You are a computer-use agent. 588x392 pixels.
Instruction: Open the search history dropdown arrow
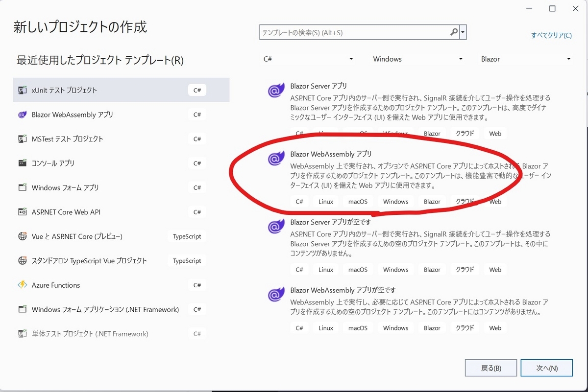[463, 32]
